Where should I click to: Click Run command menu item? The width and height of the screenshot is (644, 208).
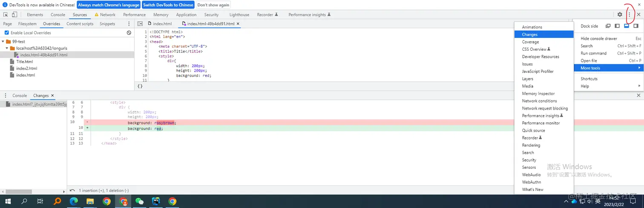pyautogui.click(x=608, y=53)
